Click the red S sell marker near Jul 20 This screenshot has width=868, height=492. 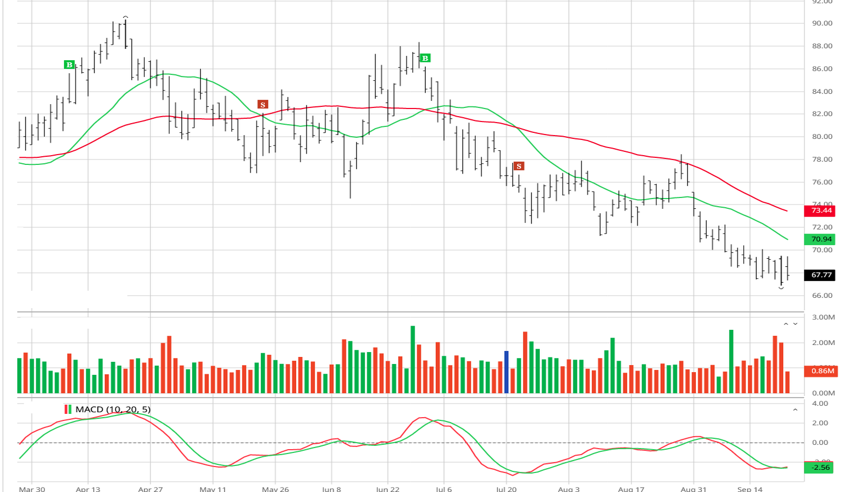[519, 166]
